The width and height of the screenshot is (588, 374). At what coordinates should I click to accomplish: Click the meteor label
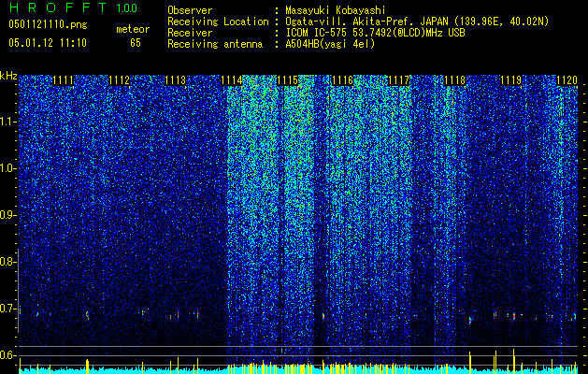tap(133, 29)
